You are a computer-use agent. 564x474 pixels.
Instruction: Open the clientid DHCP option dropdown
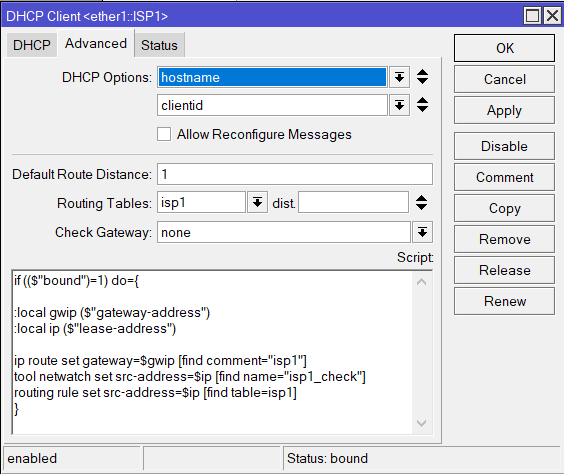[x=399, y=105]
